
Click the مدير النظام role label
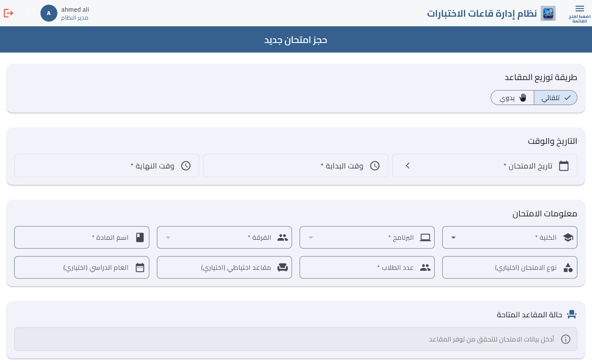pyautogui.click(x=75, y=18)
